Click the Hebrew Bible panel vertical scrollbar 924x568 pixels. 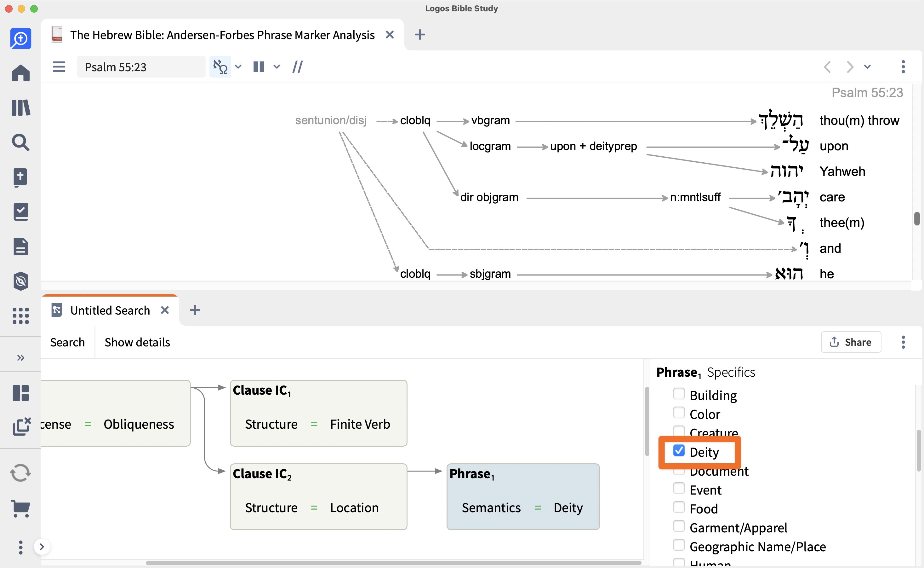(917, 219)
